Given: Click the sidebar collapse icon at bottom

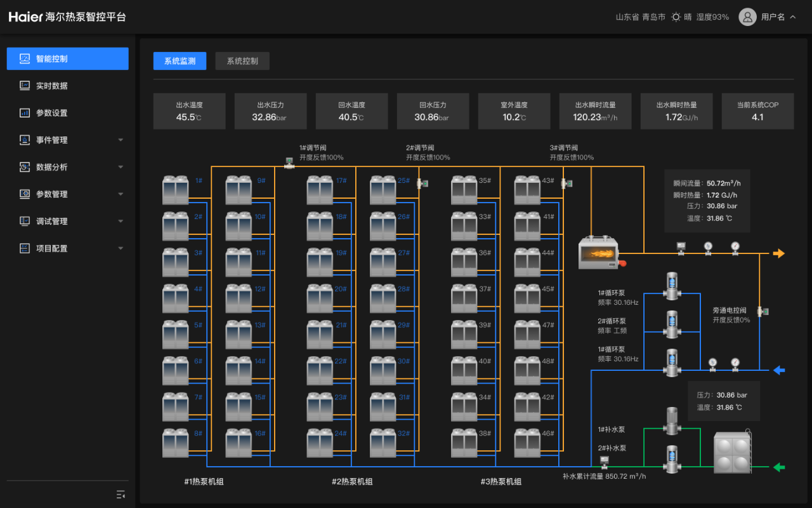Looking at the screenshot, I should [121, 494].
